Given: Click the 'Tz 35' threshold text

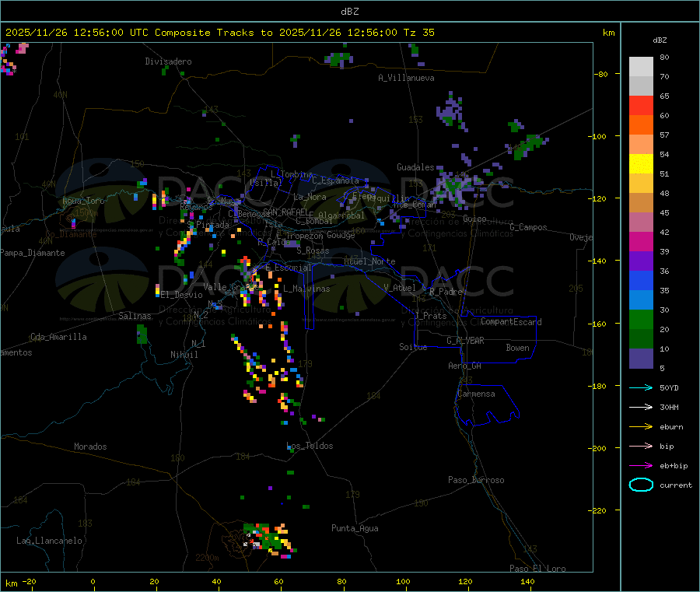Looking at the screenshot, I should click(x=418, y=33).
